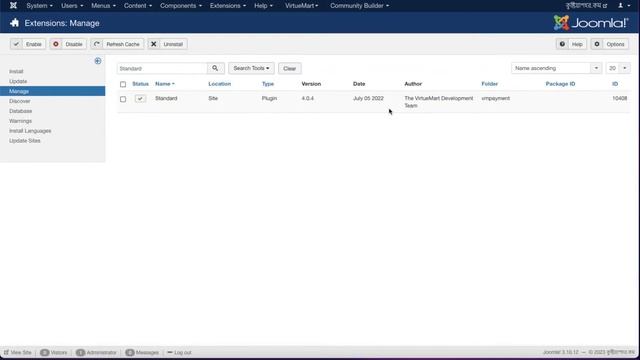Click the magnifier search button
The height and width of the screenshot is (360, 640).
[x=215, y=68]
